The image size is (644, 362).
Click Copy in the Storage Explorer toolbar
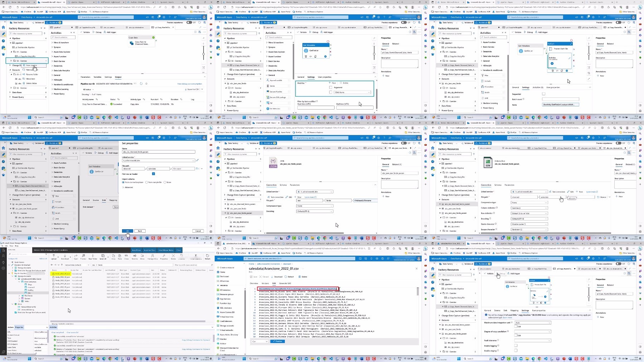coord(113,257)
